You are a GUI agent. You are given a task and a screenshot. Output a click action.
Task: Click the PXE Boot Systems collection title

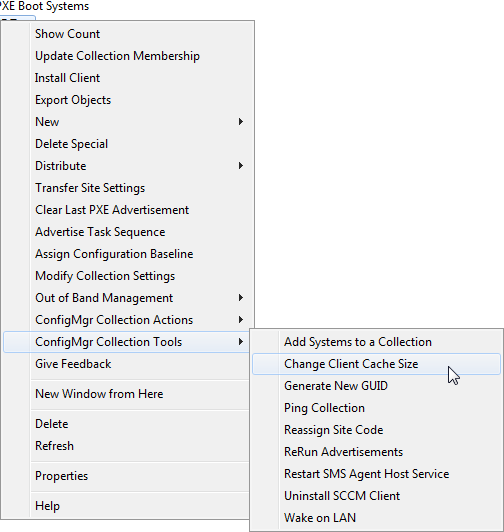(x=44, y=6)
